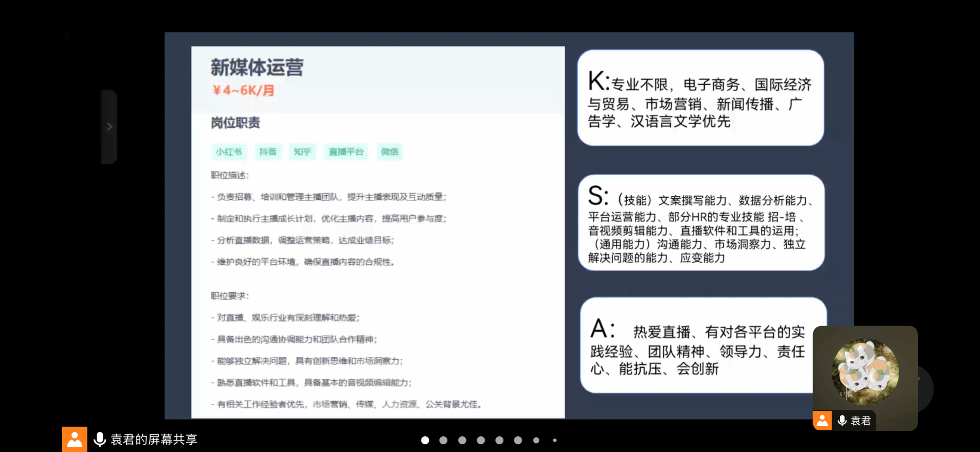Click microphone icon next to 袁君的屏幕共享
The width and height of the screenshot is (980, 452).
(x=100, y=439)
